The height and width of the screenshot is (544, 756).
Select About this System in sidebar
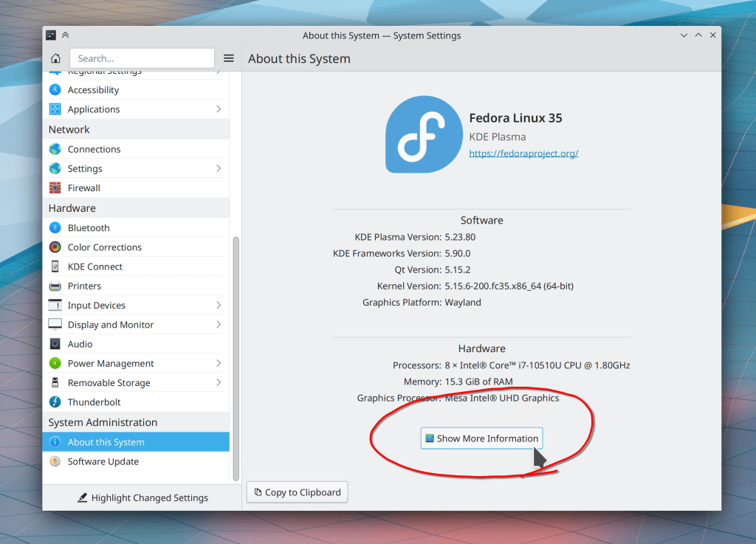[106, 442]
